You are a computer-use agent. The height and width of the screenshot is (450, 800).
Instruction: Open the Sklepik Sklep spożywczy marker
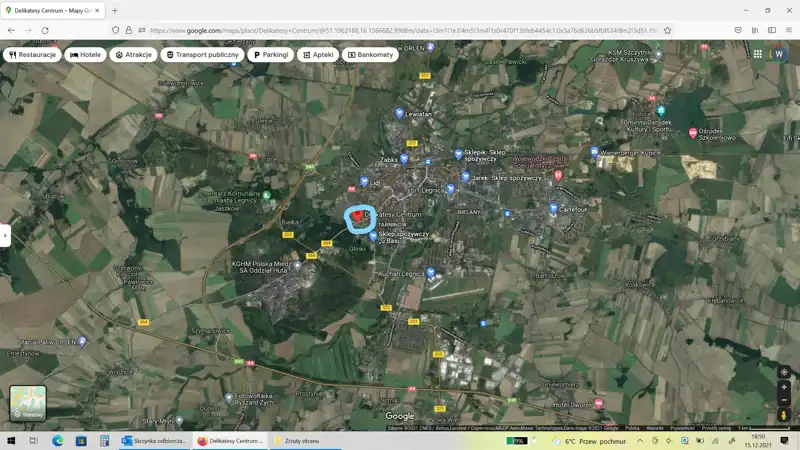coord(458,154)
